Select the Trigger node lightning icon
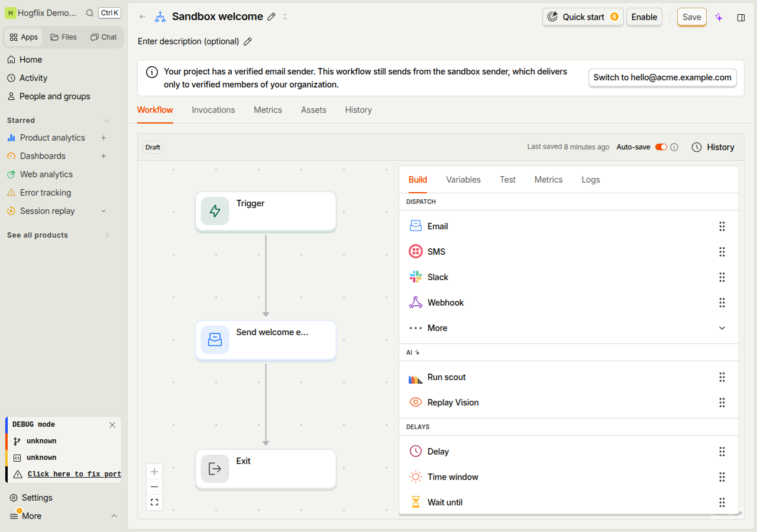Viewport: 757px width, 532px height. tap(215, 211)
